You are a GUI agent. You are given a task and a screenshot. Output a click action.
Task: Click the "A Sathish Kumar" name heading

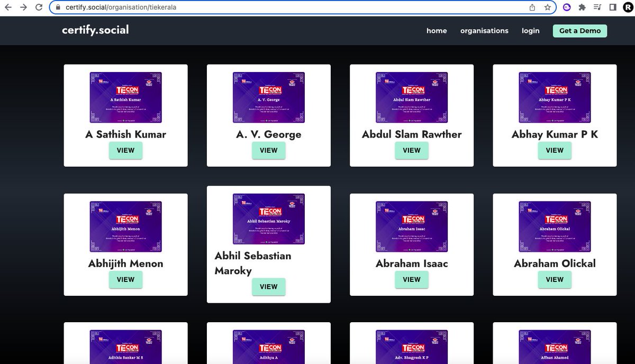tap(125, 134)
